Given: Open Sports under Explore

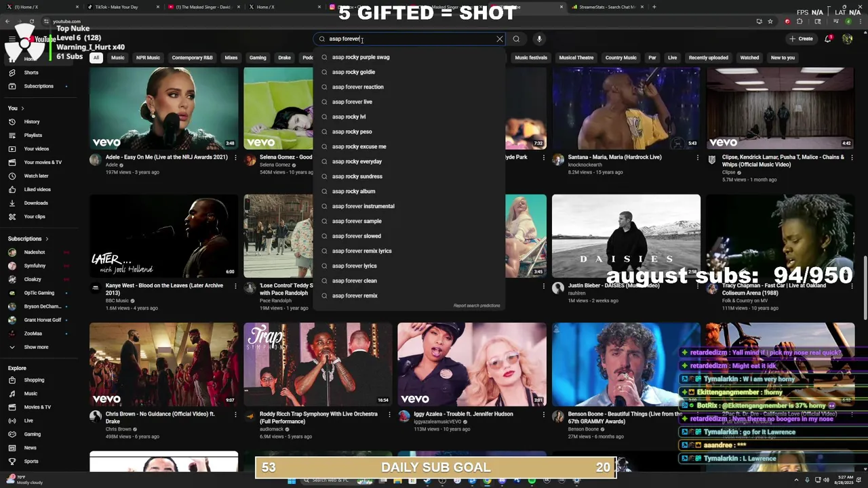Looking at the screenshot, I should [39, 461].
